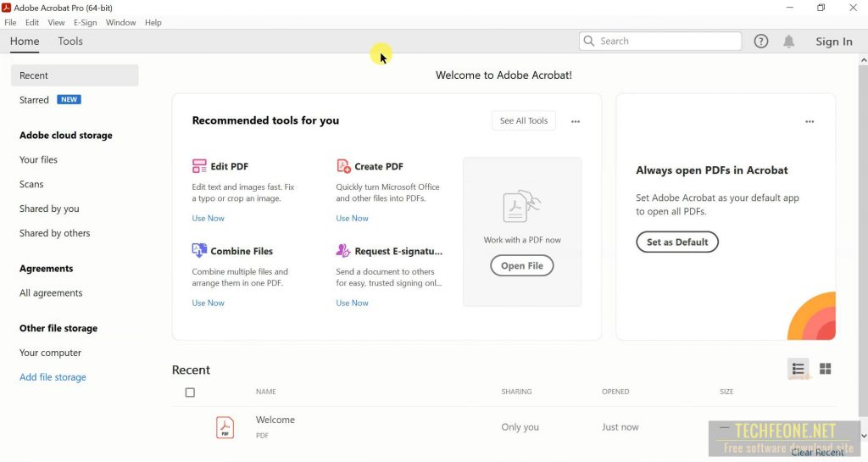Open the Window menu
The height and width of the screenshot is (462, 868).
click(120, 23)
